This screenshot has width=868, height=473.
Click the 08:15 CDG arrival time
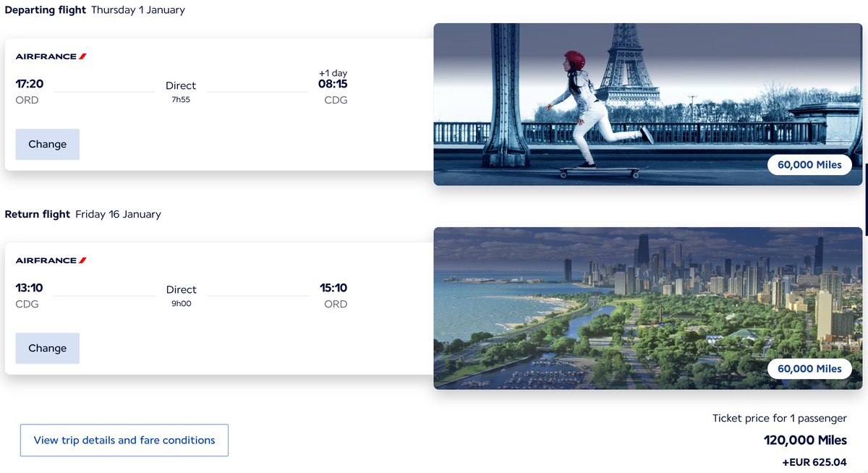coord(333,84)
